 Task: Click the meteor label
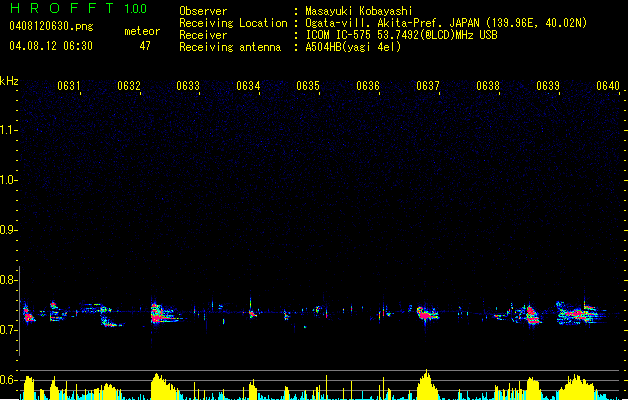[142, 31]
